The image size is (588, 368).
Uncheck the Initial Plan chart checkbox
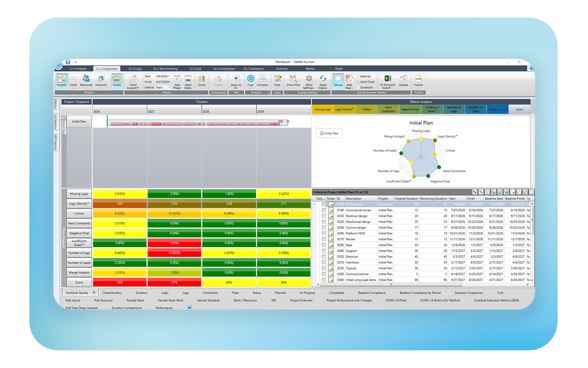pyautogui.click(x=321, y=133)
